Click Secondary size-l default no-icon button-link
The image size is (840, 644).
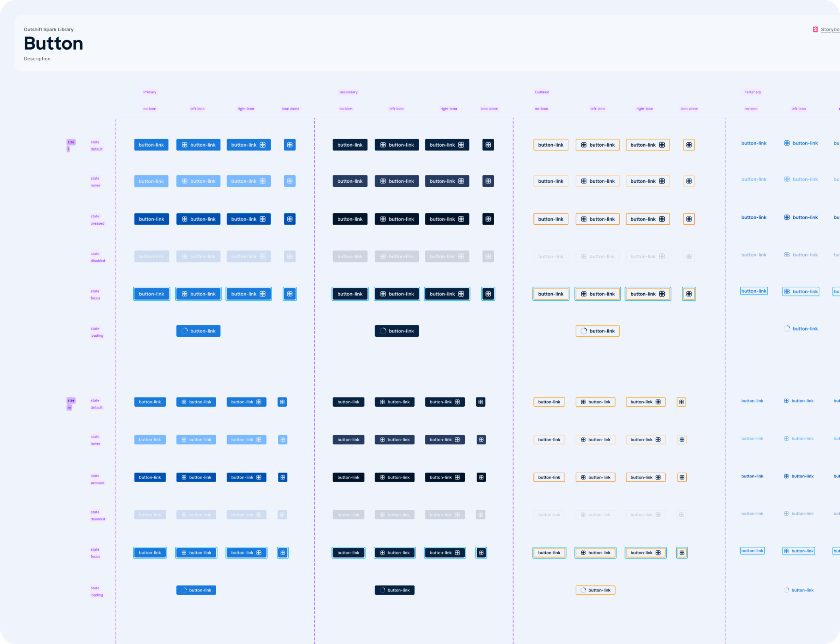click(x=350, y=145)
